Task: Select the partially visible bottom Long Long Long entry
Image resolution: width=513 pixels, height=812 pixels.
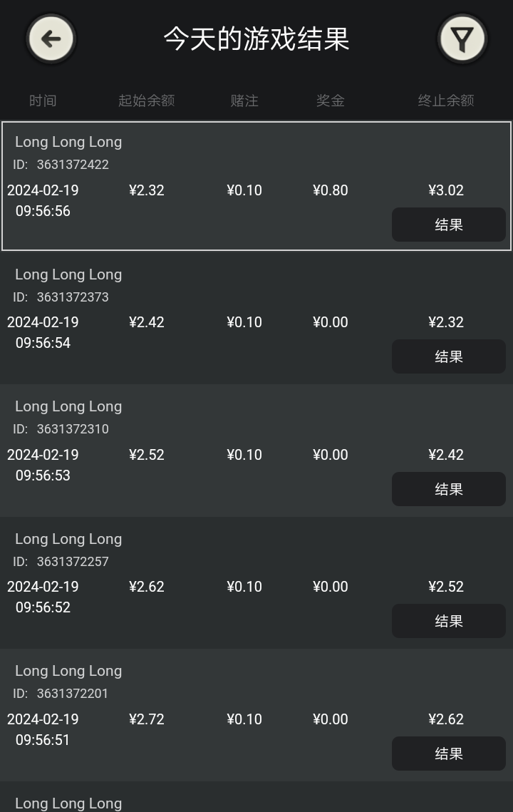Action: click(x=256, y=797)
